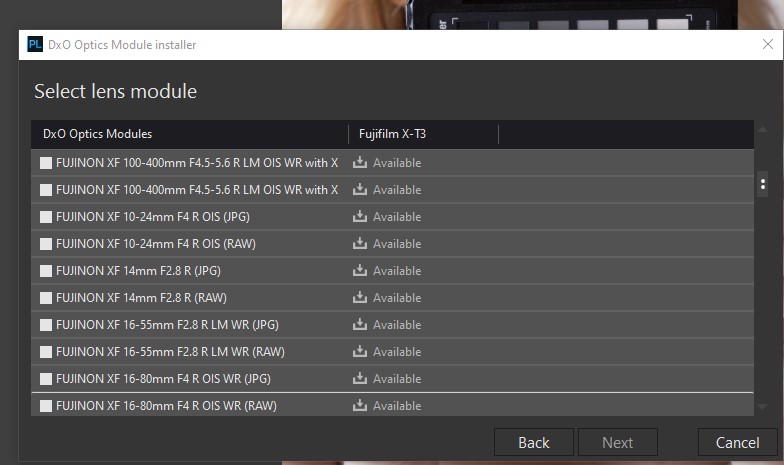The image size is (784, 465).
Task: Click download icon for XF 14mm F2.8 R (RAW)
Action: (x=360, y=298)
